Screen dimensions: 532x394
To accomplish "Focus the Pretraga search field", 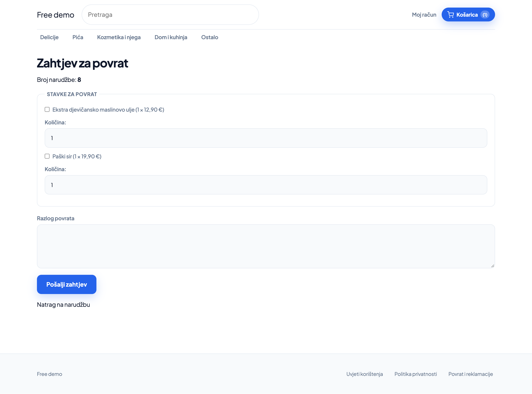I will click(170, 15).
